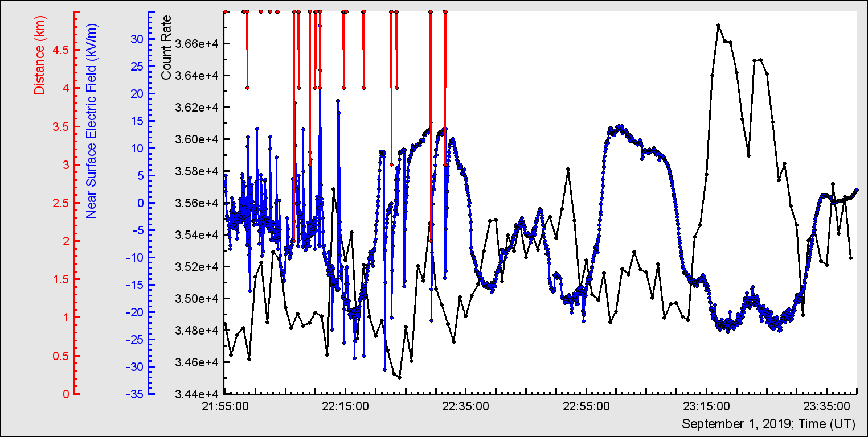Click the 3.66e+4 count rate tick label

tap(196, 44)
